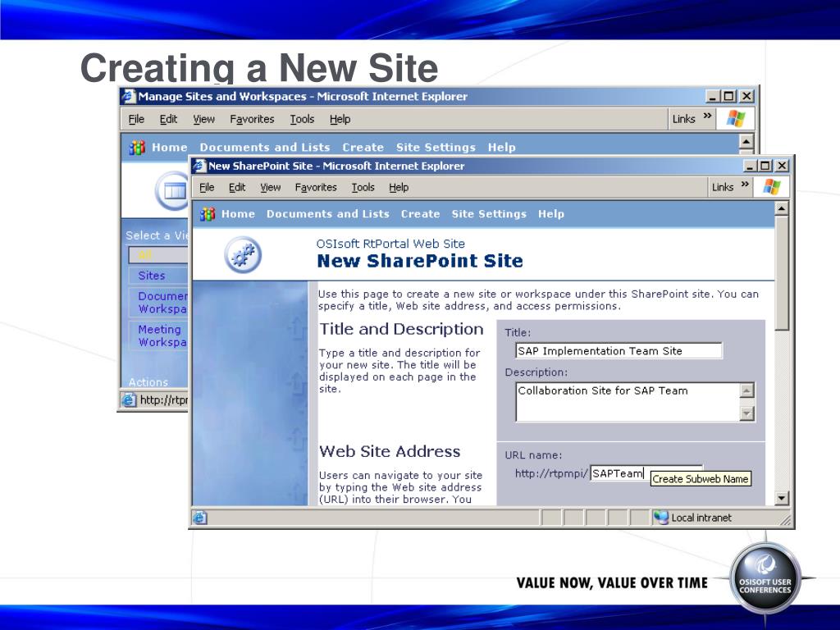Image resolution: width=840 pixels, height=630 pixels.
Task: Close the Manage Sites and Workspaces window
Action: pos(746,97)
